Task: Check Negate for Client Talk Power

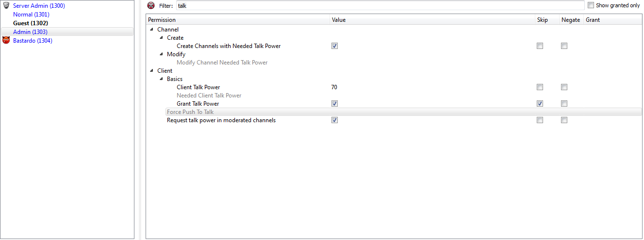Action: click(564, 87)
